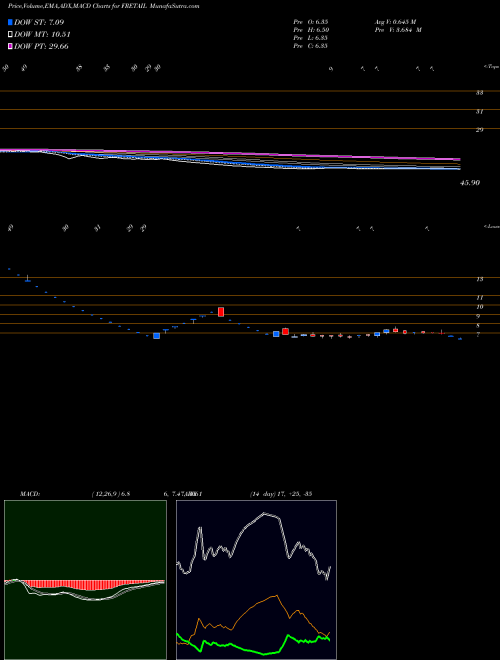Select the 'DOW ST: 7.09' legend text

[39, 22]
